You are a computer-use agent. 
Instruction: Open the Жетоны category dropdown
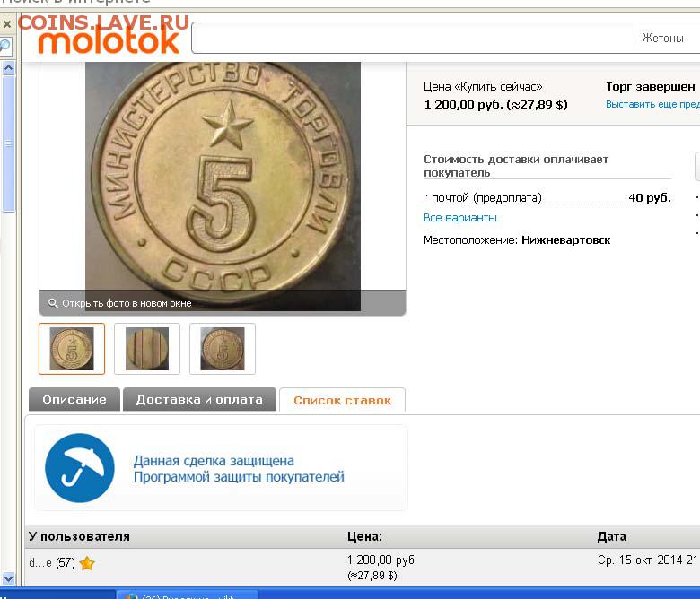pos(662,39)
